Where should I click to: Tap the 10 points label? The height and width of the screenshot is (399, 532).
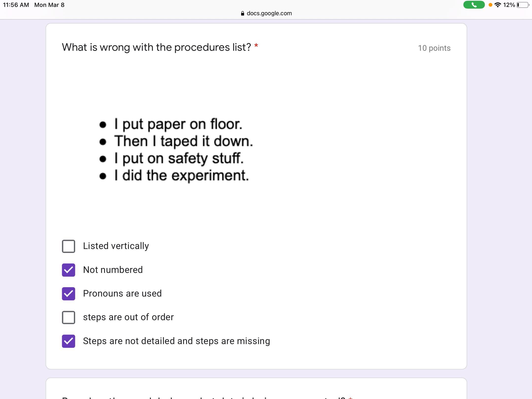[434, 48]
